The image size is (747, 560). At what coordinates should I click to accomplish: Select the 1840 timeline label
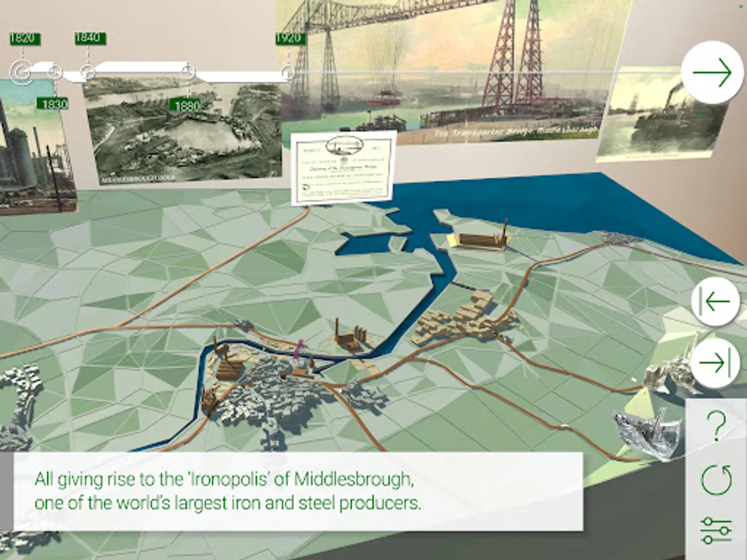[90, 39]
